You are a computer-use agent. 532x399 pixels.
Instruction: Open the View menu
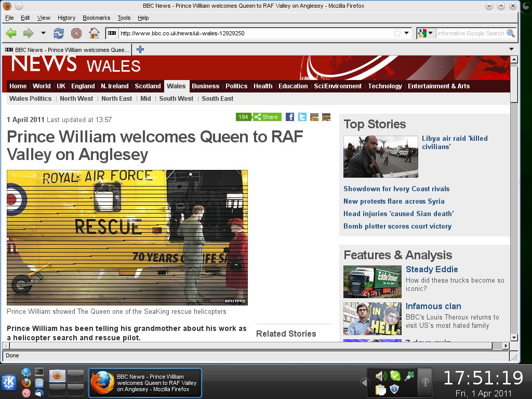(44, 18)
